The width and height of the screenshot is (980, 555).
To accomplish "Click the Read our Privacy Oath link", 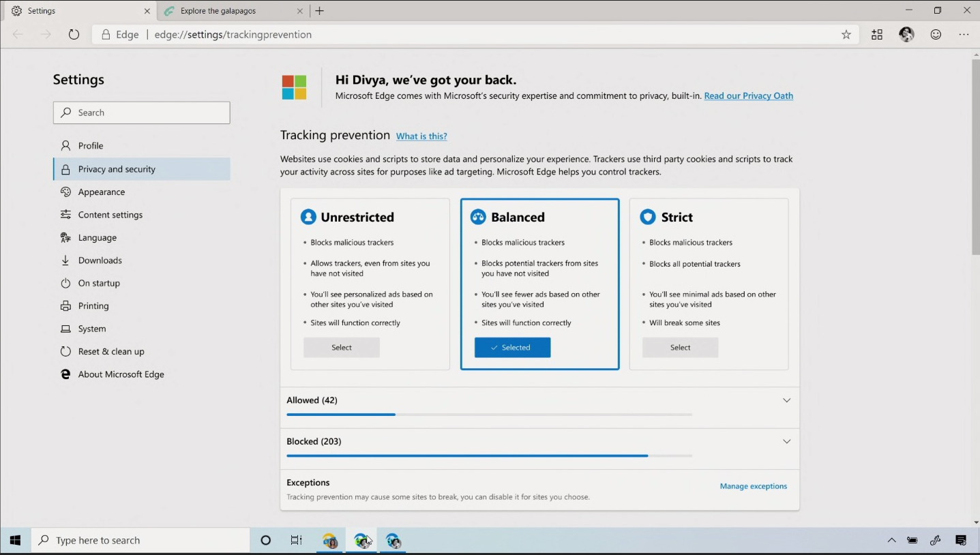I will 748,96.
